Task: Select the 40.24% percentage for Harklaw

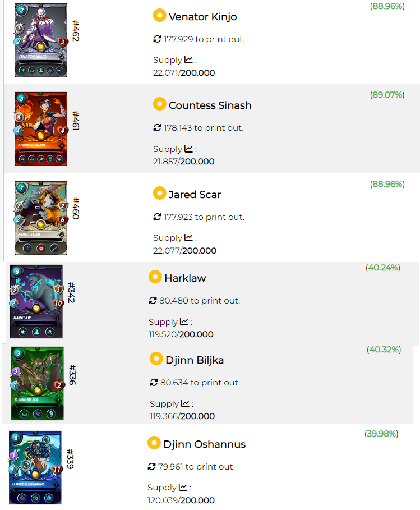Action: pos(383,268)
